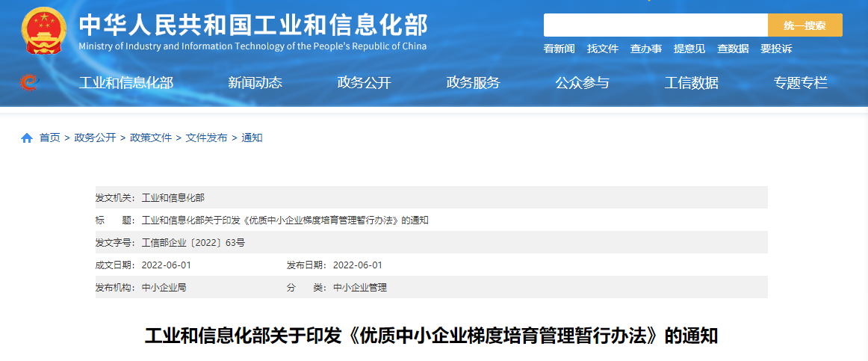The image size is (868, 361).
Task: Open the 看新闻 quick link
Action: coord(559,49)
